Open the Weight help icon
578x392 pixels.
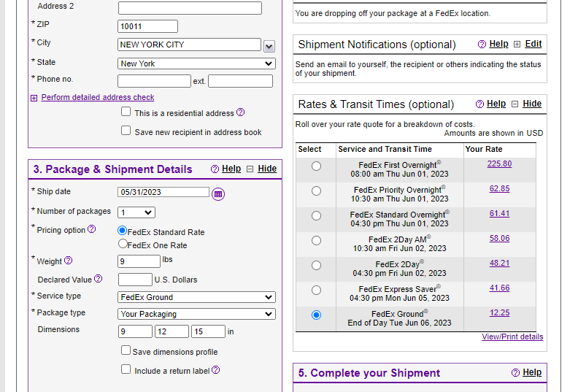68,261
